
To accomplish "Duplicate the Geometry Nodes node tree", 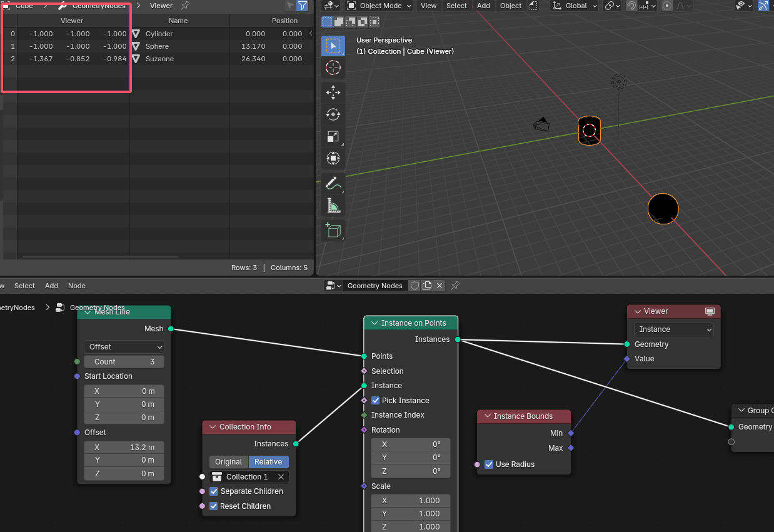I will [x=427, y=286].
